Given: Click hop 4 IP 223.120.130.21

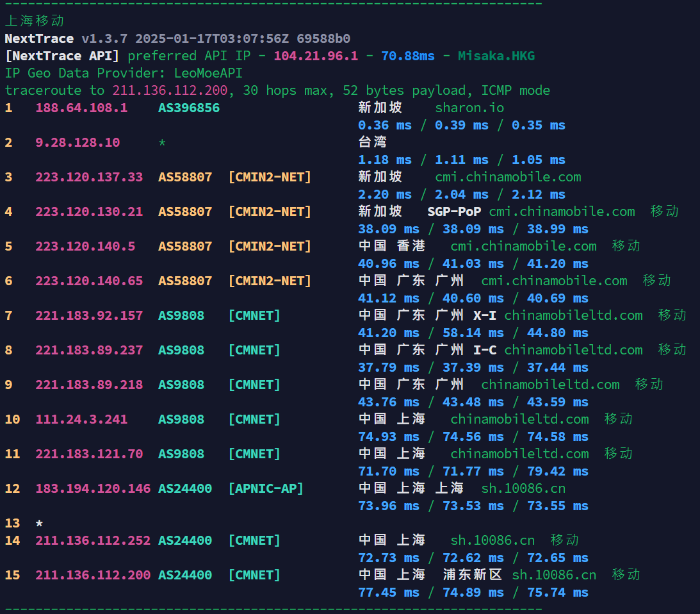Looking at the screenshot, I should tap(89, 212).
